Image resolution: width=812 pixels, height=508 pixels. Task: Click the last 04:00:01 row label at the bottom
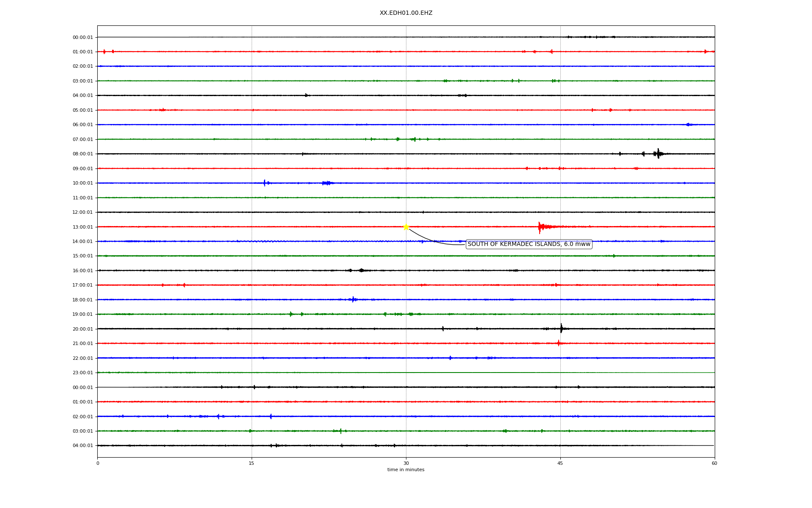(82, 446)
